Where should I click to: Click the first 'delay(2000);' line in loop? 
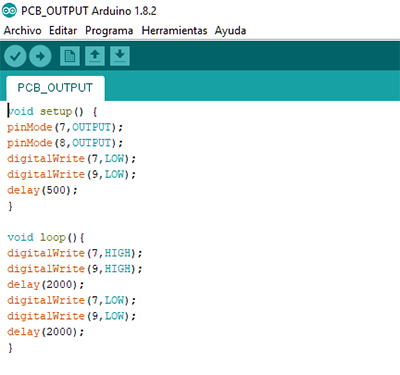pos(46,285)
